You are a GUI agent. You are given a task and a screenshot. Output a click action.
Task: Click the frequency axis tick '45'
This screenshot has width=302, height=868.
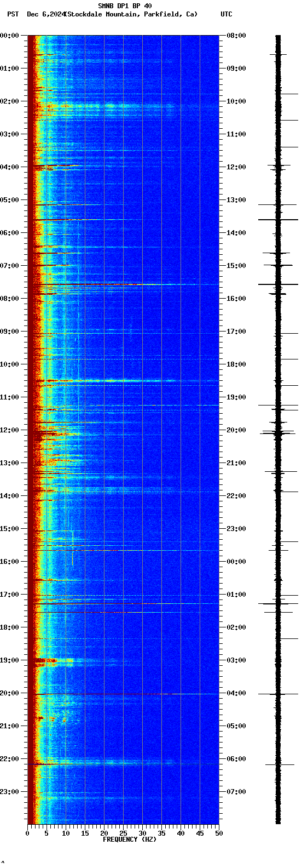[x=200, y=833]
